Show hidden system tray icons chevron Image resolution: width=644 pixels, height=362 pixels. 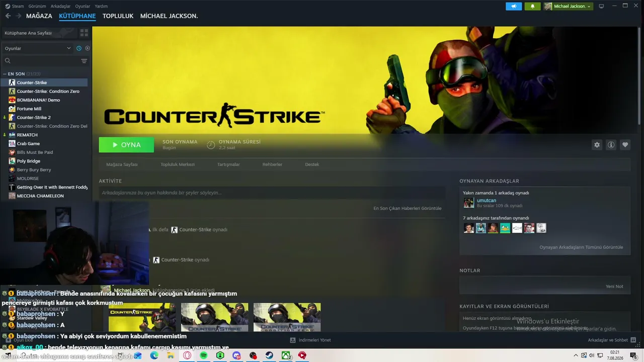point(576,355)
